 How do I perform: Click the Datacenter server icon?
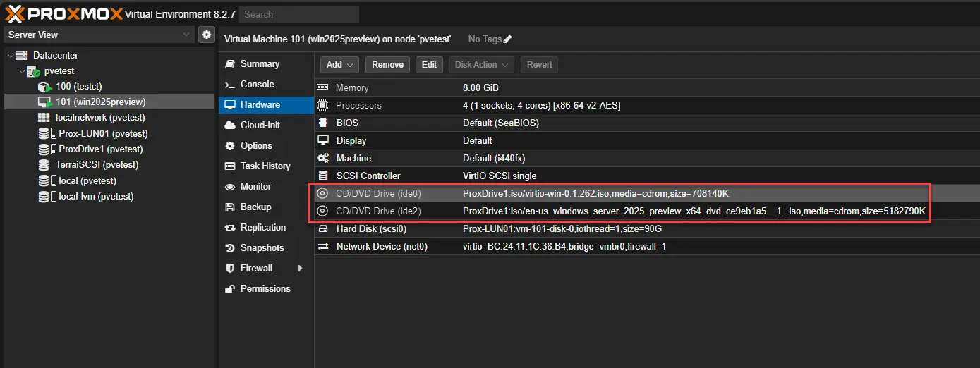[x=21, y=55]
